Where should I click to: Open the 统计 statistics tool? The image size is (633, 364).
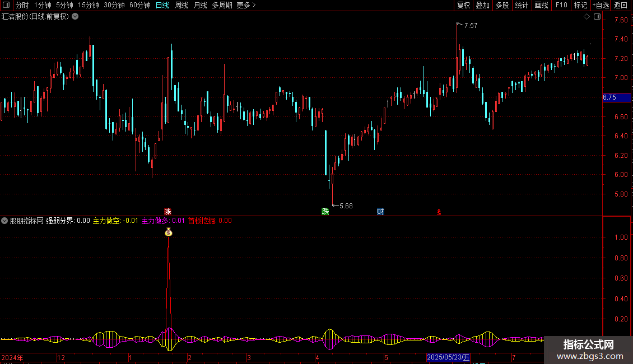522,5
